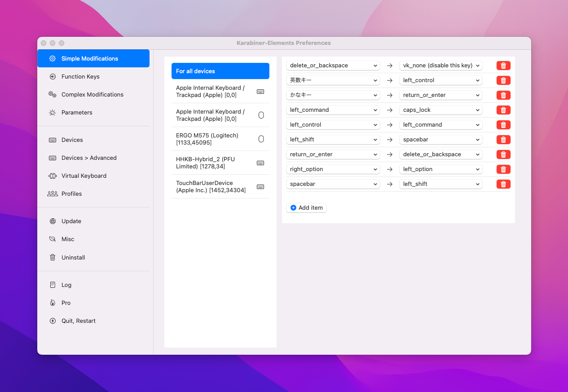Screen dimensions: 568x392
Task: Open the Devices > Advanced section
Action: (93, 158)
